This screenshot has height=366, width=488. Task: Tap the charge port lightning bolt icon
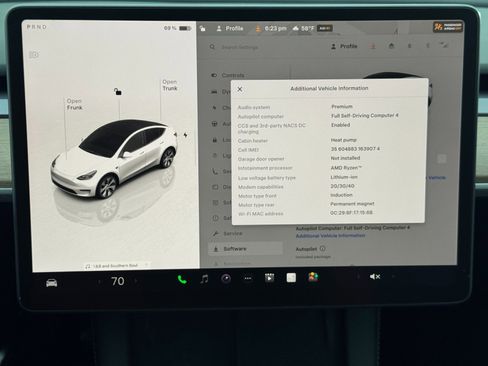coord(185,135)
